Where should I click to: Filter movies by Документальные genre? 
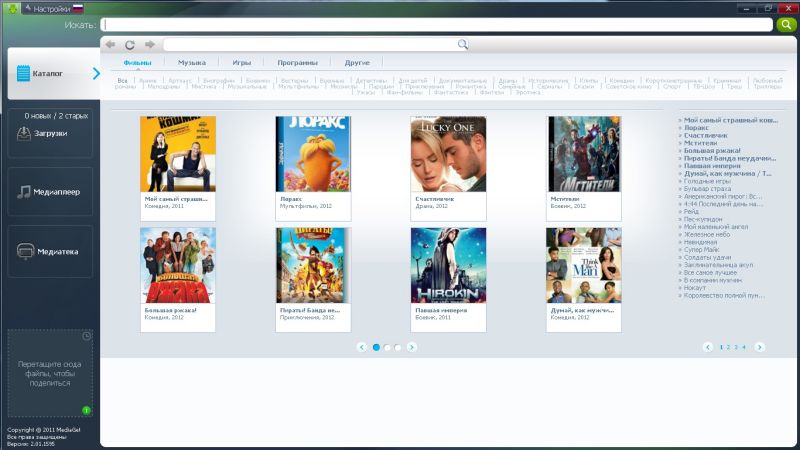462,81
